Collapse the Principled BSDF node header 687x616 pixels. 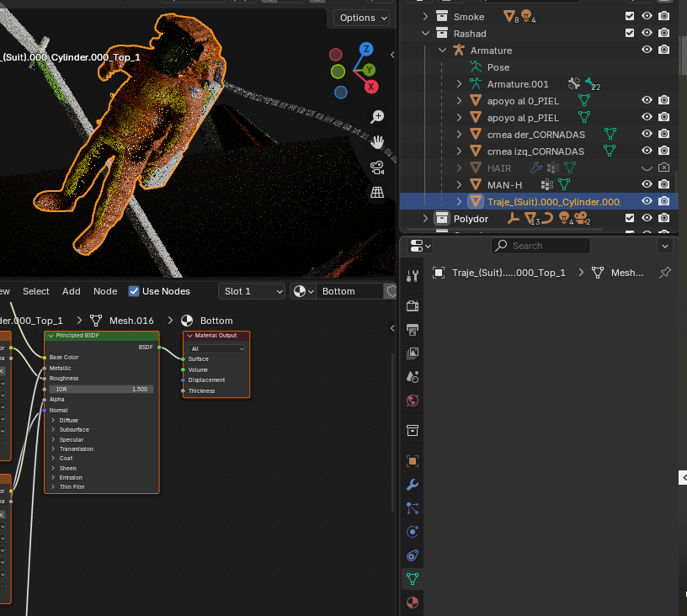coord(51,336)
